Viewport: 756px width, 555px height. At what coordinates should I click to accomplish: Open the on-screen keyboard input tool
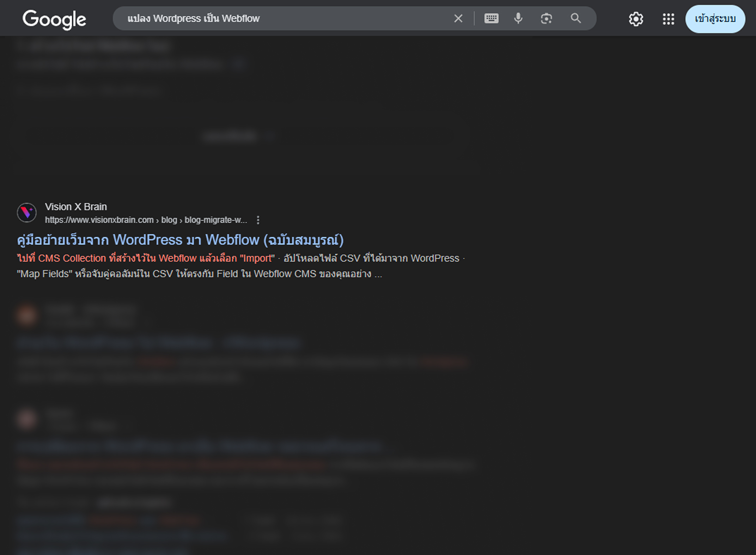[x=491, y=18]
